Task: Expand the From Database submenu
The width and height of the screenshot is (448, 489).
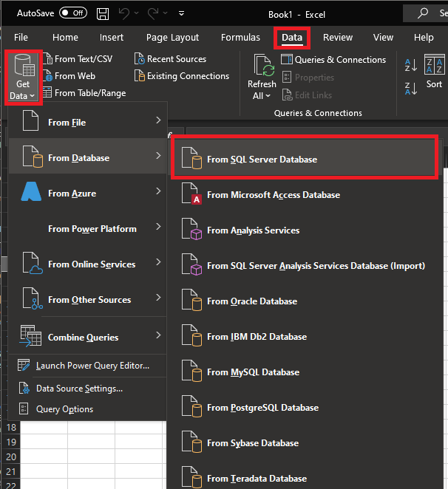Action: pyautogui.click(x=88, y=157)
